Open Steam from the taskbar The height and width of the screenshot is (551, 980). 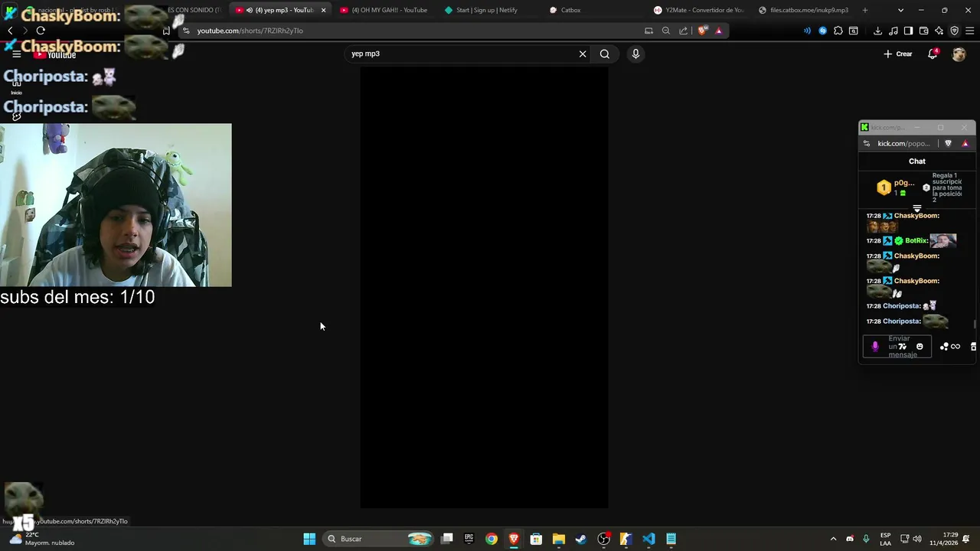[581, 539]
